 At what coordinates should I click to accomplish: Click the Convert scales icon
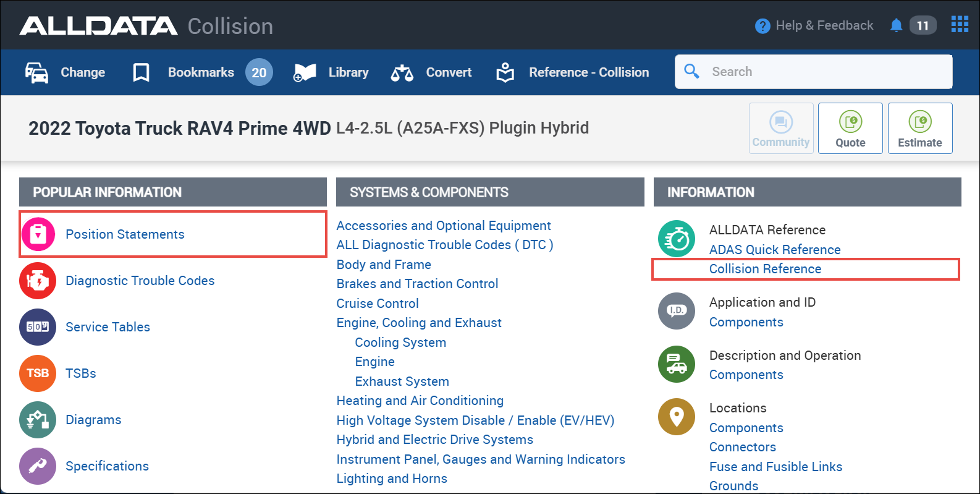402,73
